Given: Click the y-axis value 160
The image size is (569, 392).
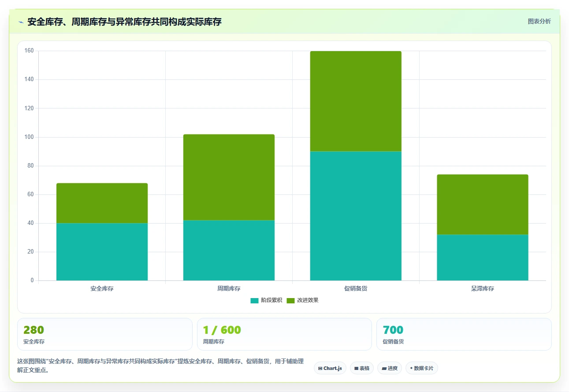Looking at the screenshot, I should pyautogui.click(x=29, y=51).
